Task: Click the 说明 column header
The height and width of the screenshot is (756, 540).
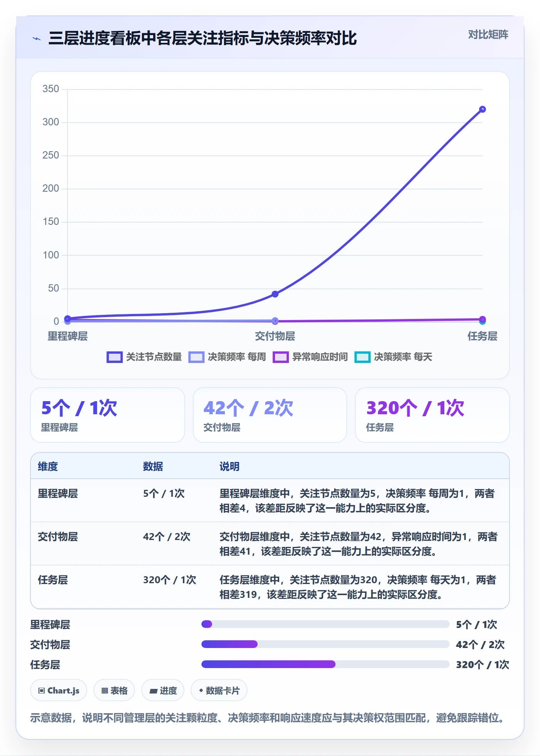Action: click(x=229, y=466)
